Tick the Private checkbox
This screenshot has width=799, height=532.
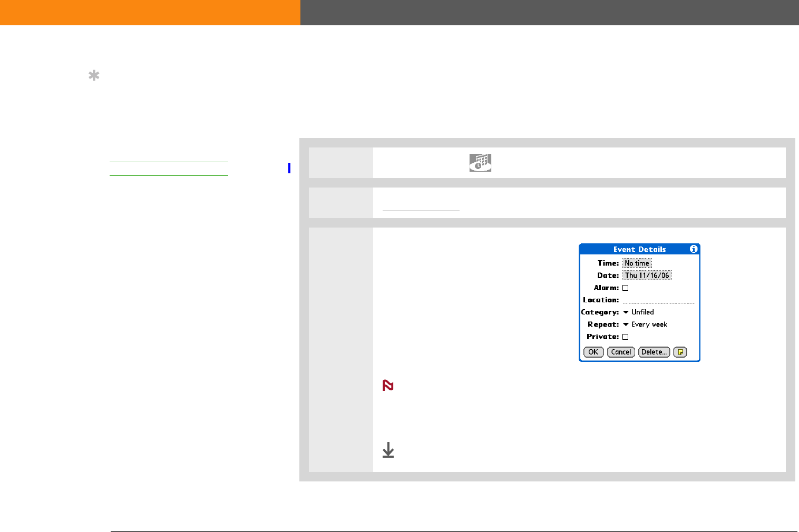pos(626,337)
